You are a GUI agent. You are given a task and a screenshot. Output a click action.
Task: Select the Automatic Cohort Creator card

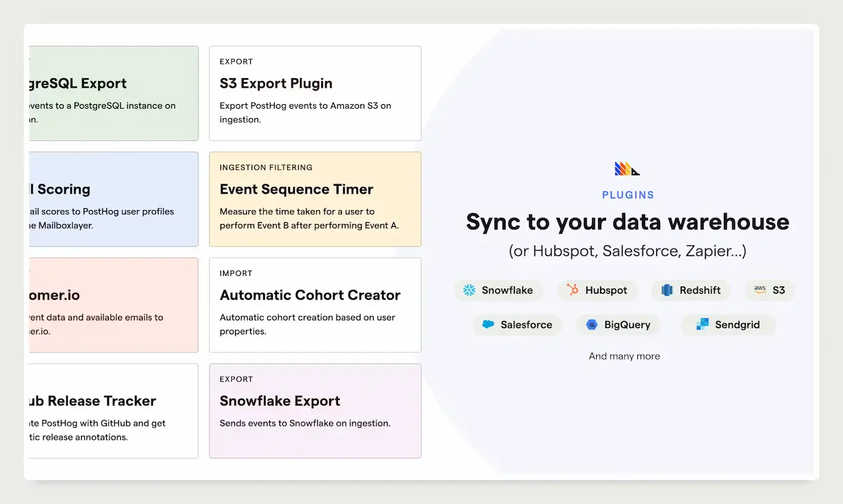[x=315, y=305]
